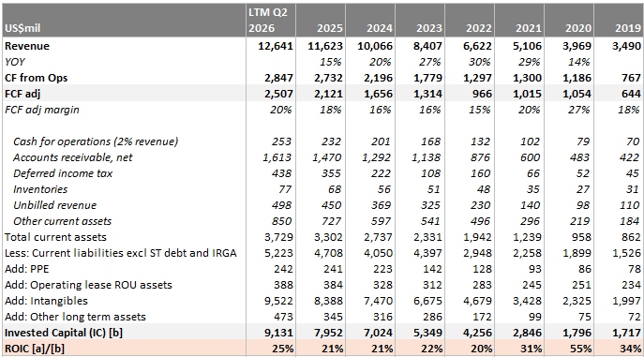The width and height of the screenshot is (644, 357).
Task: Select Revenue value 12,641
Action: point(276,46)
